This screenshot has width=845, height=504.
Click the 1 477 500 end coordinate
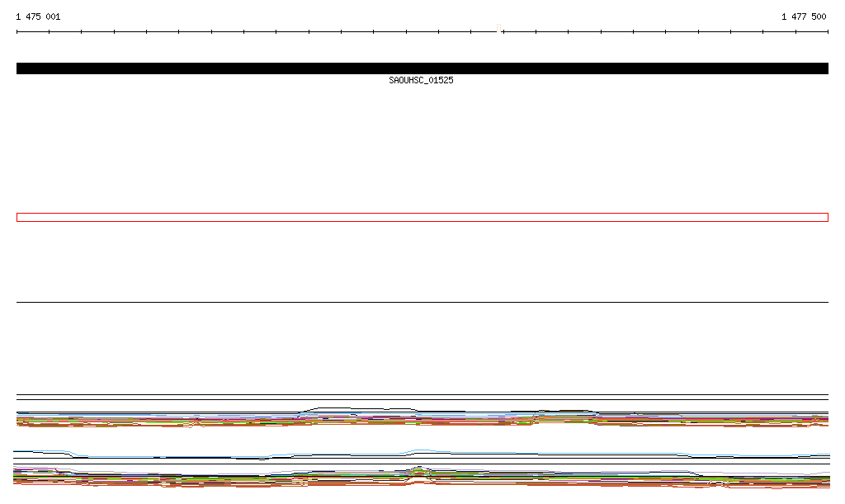[804, 16]
